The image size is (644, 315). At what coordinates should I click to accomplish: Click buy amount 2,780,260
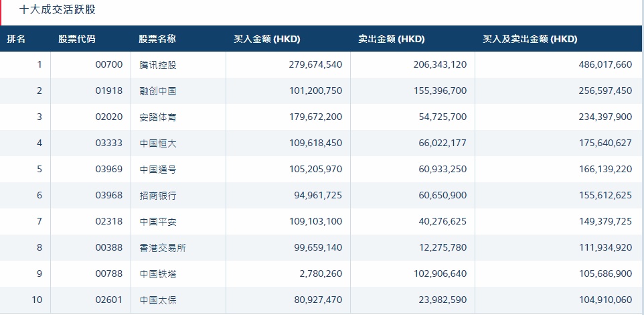321,273
